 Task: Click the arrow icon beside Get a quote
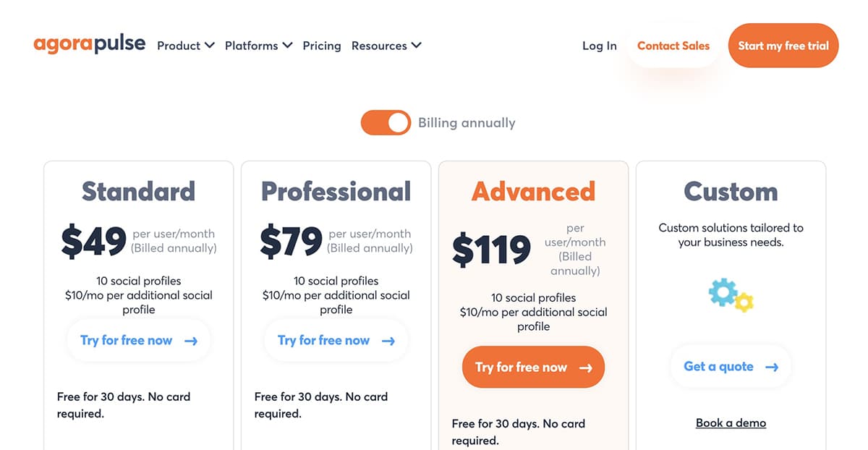tap(772, 367)
